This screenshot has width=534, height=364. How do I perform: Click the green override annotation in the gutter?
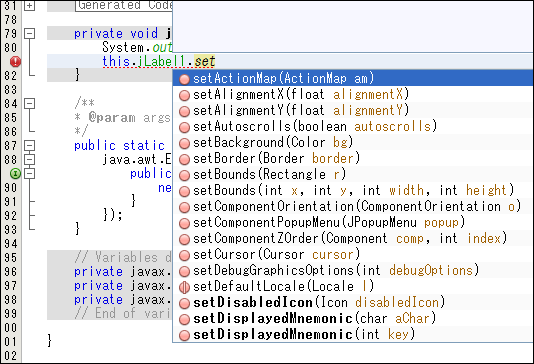[x=15, y=174]
